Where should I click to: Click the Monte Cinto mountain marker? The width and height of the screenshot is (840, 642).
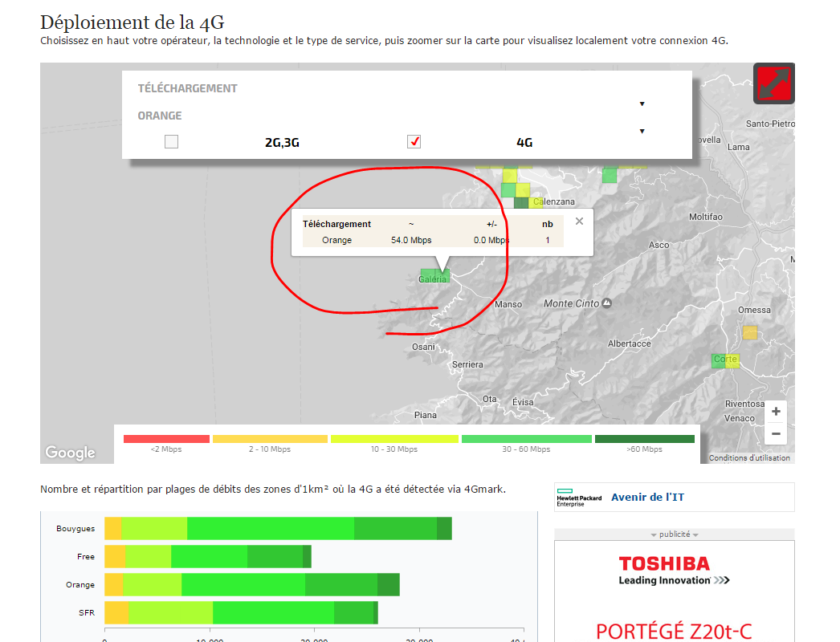click(606, 303)
